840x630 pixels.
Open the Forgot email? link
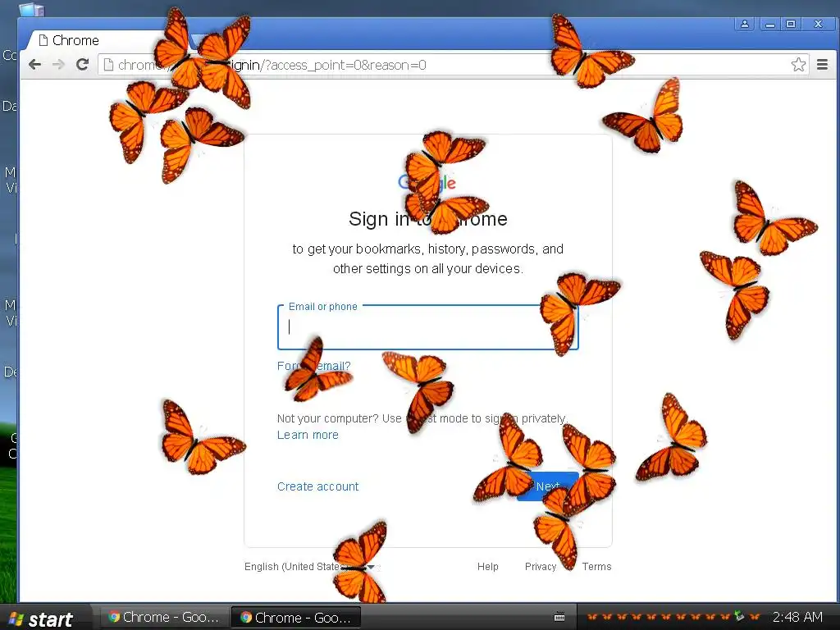[314, 366]
